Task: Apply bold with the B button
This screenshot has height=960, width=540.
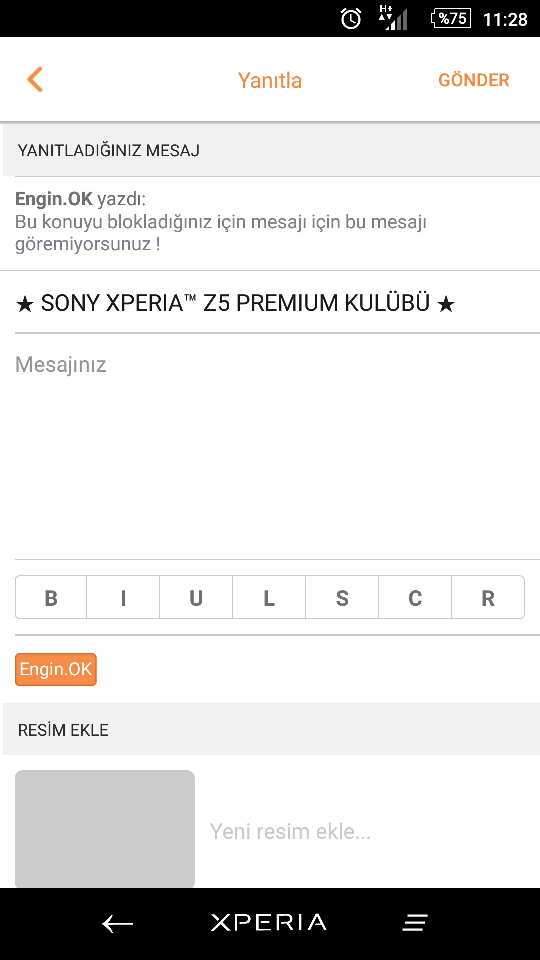Action: point(51,598)
